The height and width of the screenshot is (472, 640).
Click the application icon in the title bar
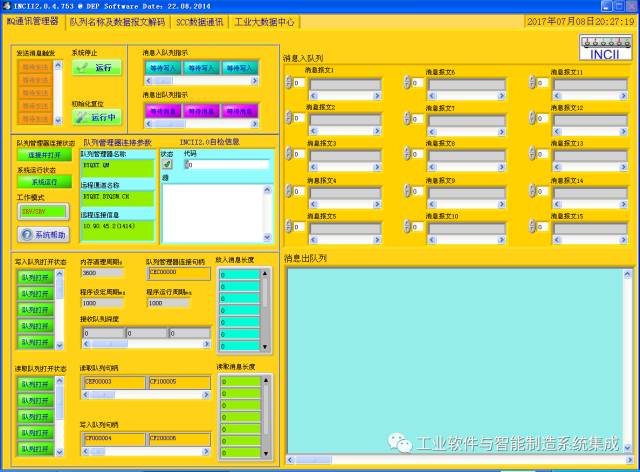coord(7,6)
